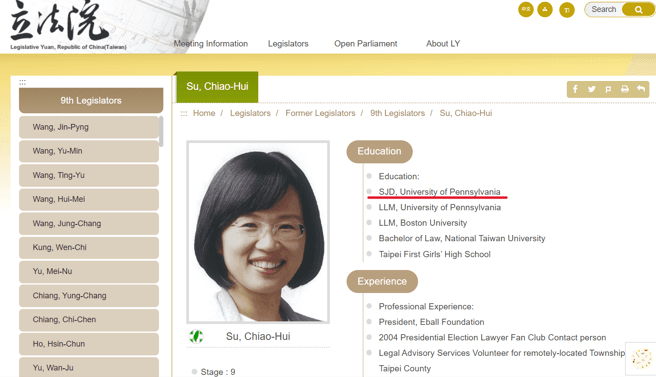Open Wang, Yu-Min profile

[x=89, y=151]
